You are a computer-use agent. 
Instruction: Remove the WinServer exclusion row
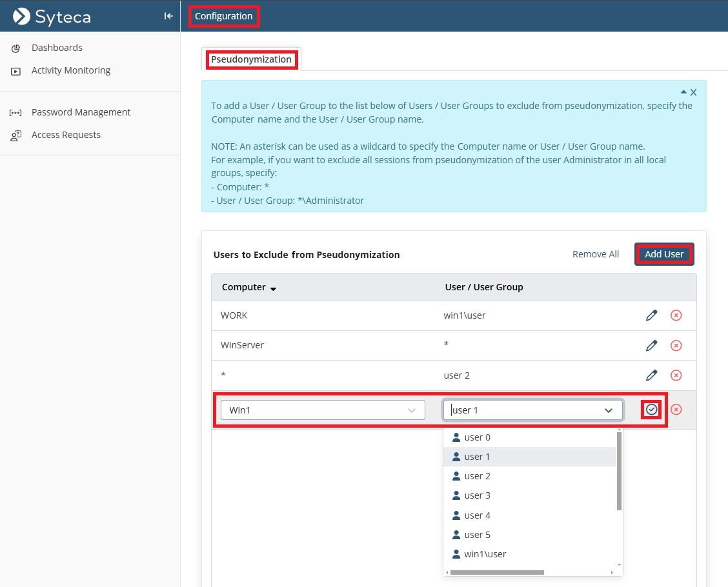[x=676, y=346]
